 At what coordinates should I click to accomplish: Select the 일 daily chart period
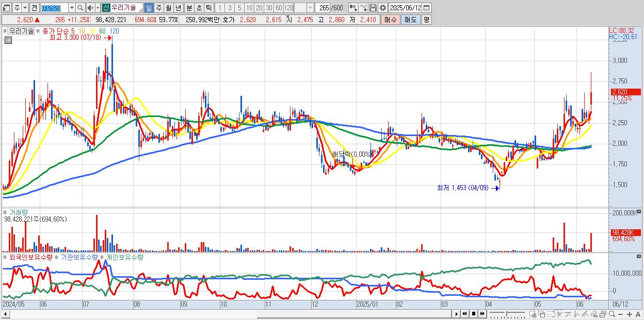[x=149, y=8]
